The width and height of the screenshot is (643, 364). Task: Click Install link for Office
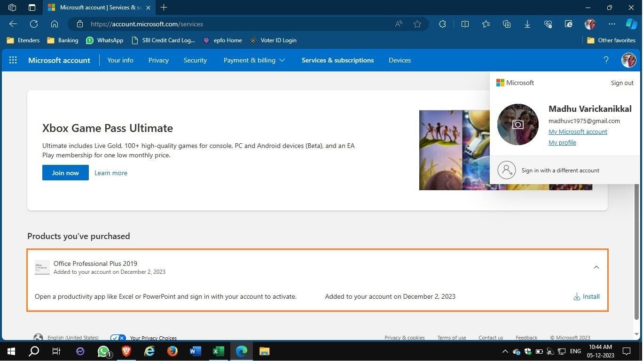(x=587, y=296)
